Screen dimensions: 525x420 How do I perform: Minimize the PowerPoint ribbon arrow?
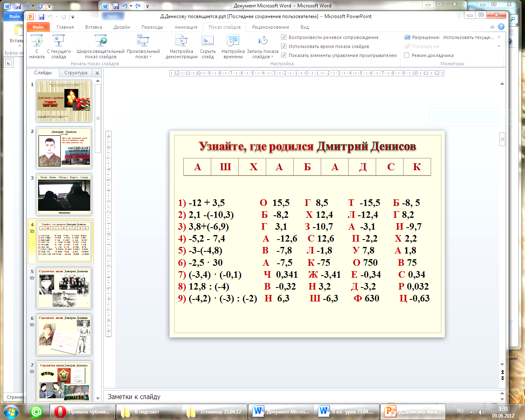[493, 27]
